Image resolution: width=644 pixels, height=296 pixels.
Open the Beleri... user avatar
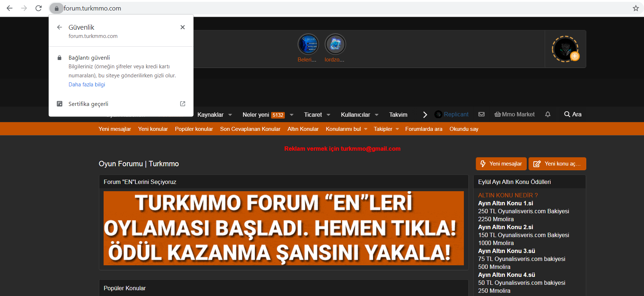pos(308,44)
